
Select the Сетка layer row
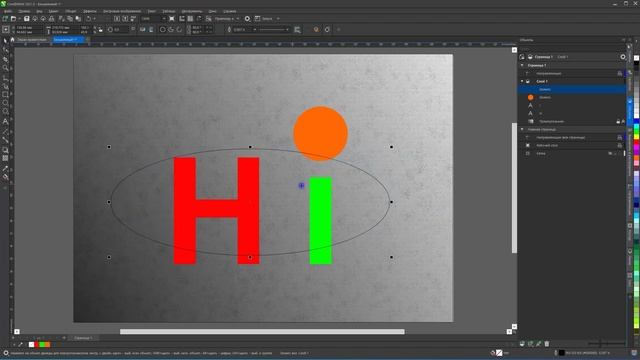pos(572,153)
